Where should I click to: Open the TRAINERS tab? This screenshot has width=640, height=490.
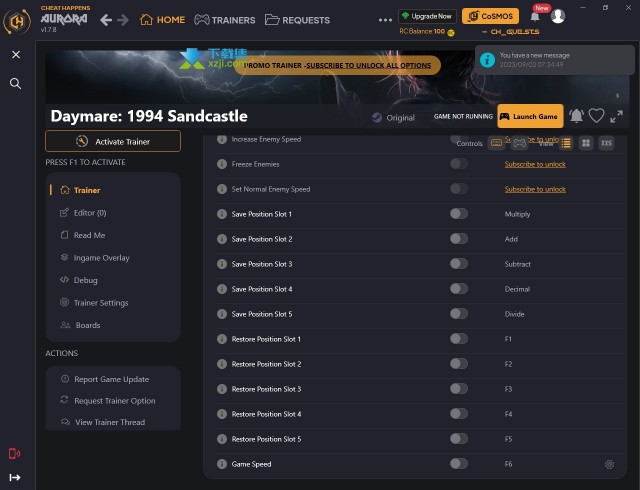[224, 20]
